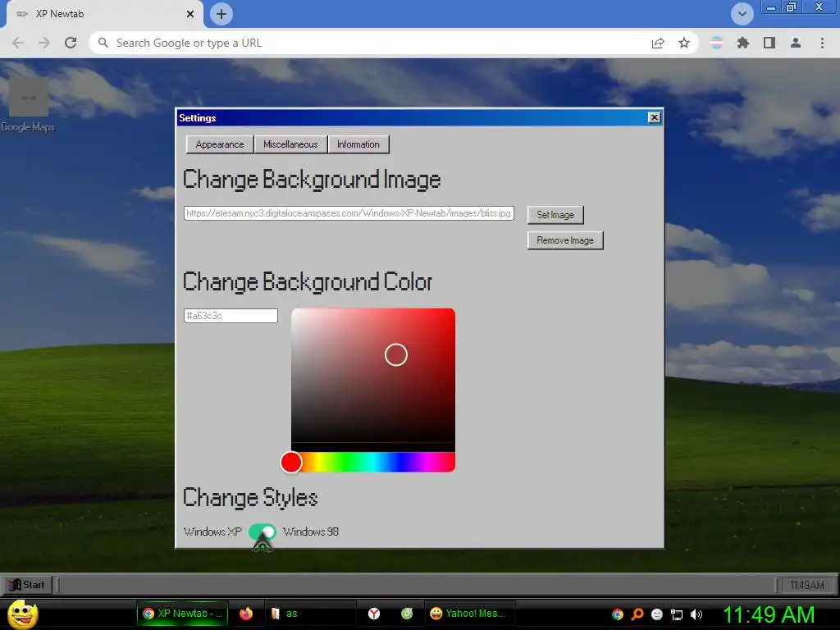Click the hex color input field

click(231, 316)
